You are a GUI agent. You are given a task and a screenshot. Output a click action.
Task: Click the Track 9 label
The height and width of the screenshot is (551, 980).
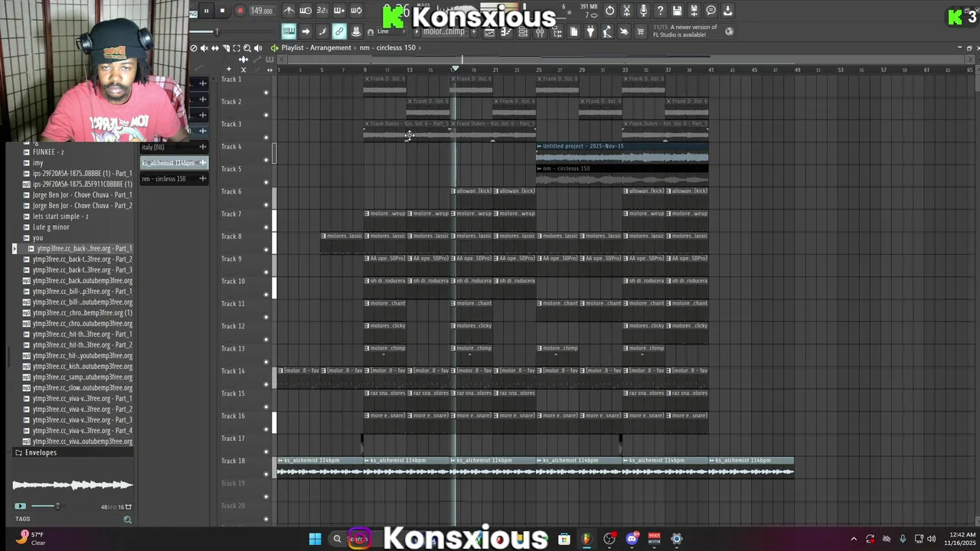click(x=233, y=259)
